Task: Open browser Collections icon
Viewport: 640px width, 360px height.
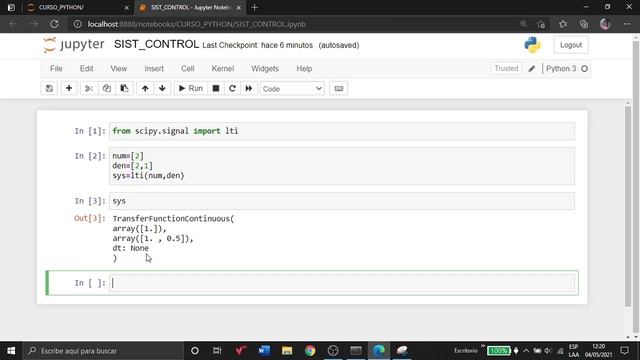Action: click(584, 24)
